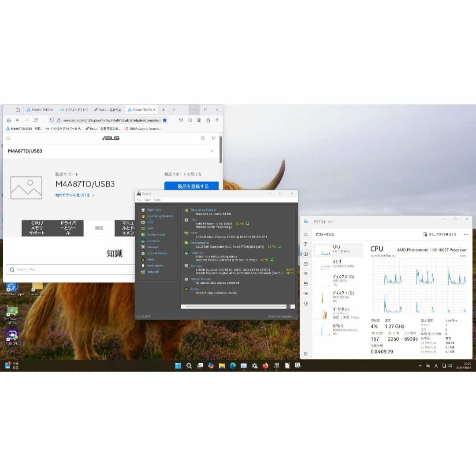Show hidden icons chevron in system tray
The image size is (476, 476).
pyautogui.click(x=420, y=366)
